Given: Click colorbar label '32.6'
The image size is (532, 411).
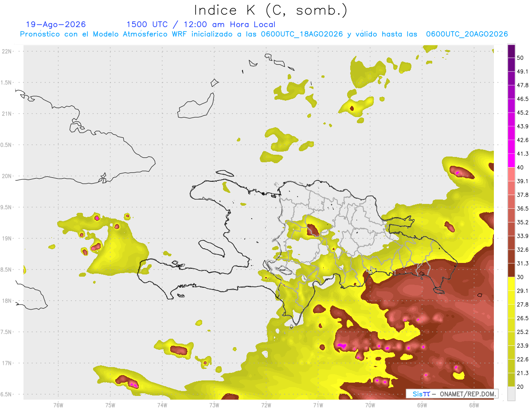Looking at the screenshot, I should point(523,250).
